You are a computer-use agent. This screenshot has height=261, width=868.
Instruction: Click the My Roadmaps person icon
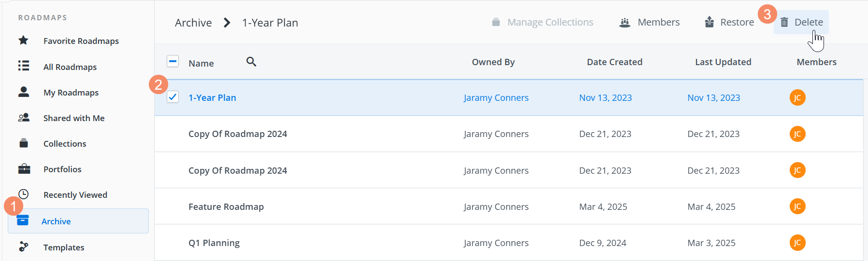pos(23,92)
